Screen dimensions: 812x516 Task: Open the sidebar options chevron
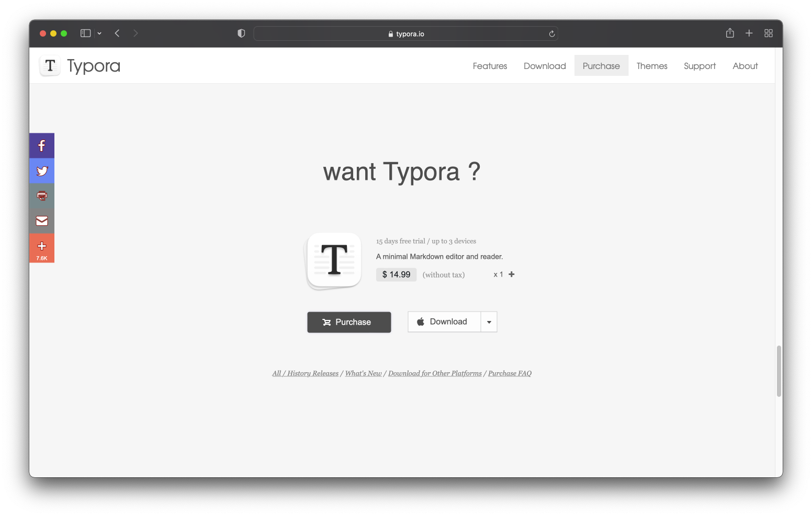[x=99, y=33]
